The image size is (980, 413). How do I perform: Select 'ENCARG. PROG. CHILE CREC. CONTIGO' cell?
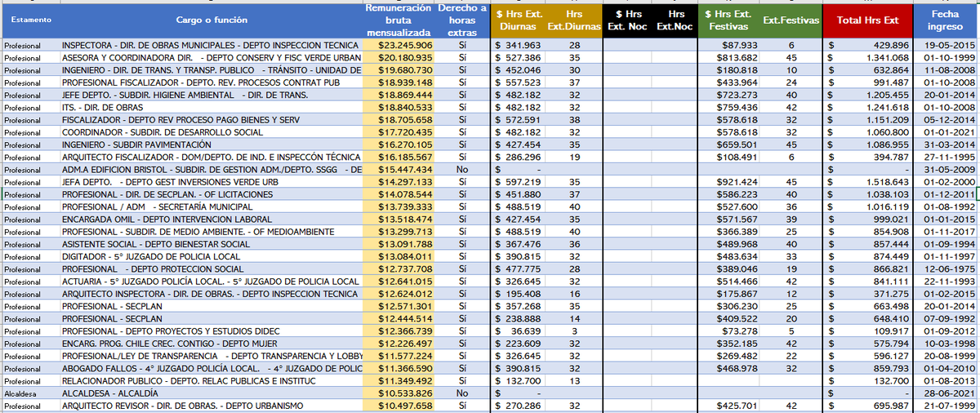point(211,344)
